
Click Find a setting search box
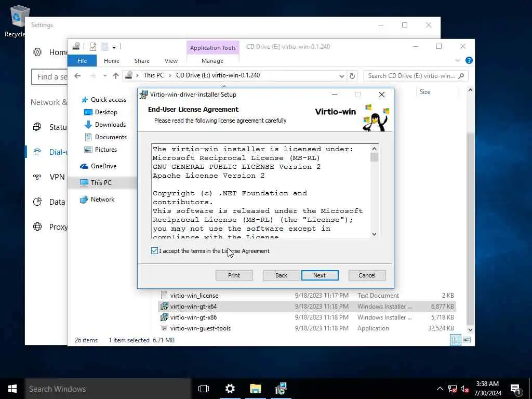click(x=49, y=77)
